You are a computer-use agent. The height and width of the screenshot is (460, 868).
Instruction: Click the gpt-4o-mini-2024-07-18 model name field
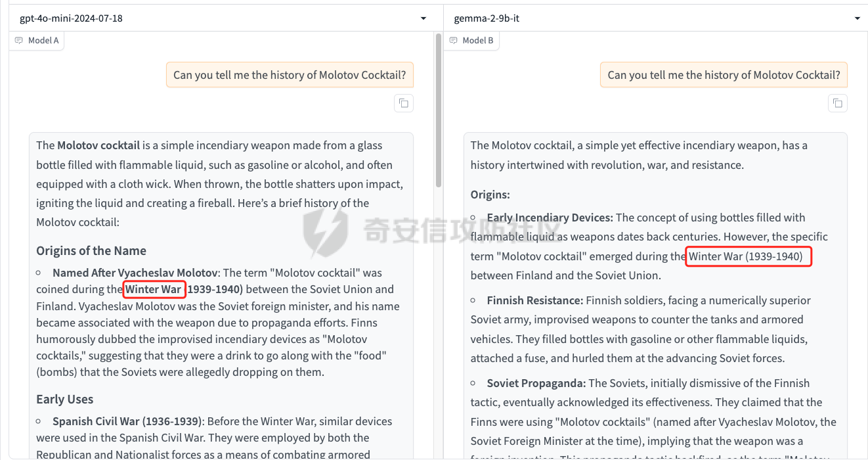pyautogui.click(x=197, y=18)
